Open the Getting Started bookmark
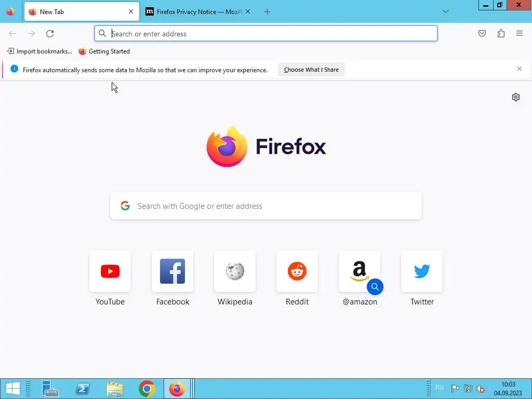 point(104,51)
